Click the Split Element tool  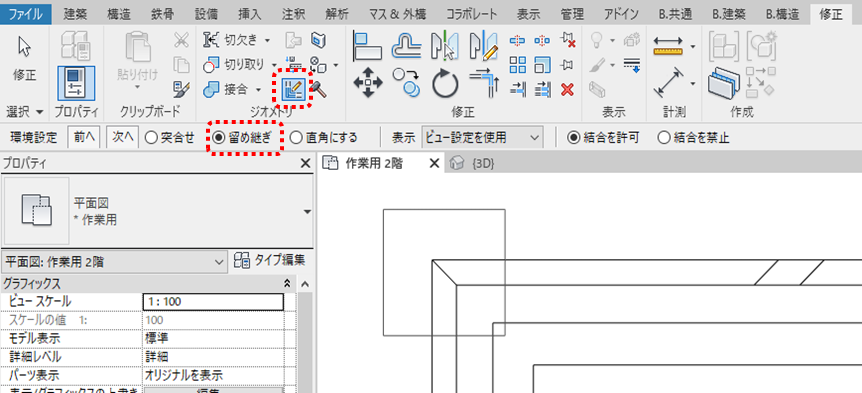(x=517, y=40)
